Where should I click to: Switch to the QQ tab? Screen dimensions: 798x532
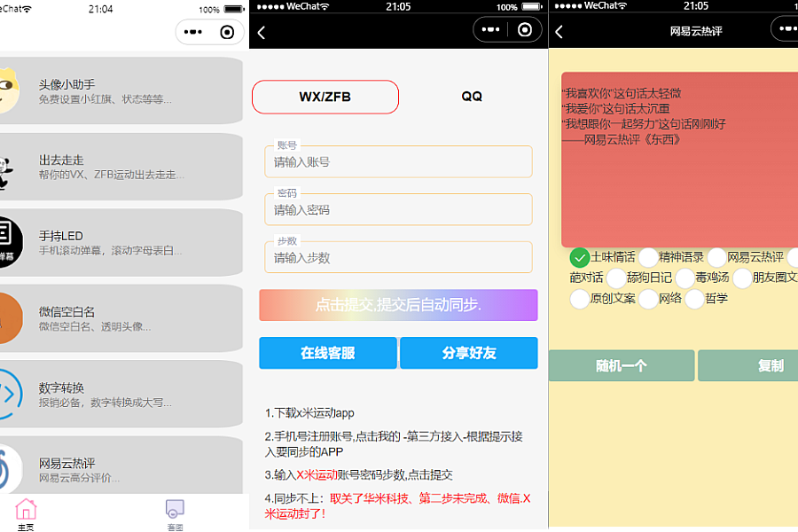click(x=472, y=97)
